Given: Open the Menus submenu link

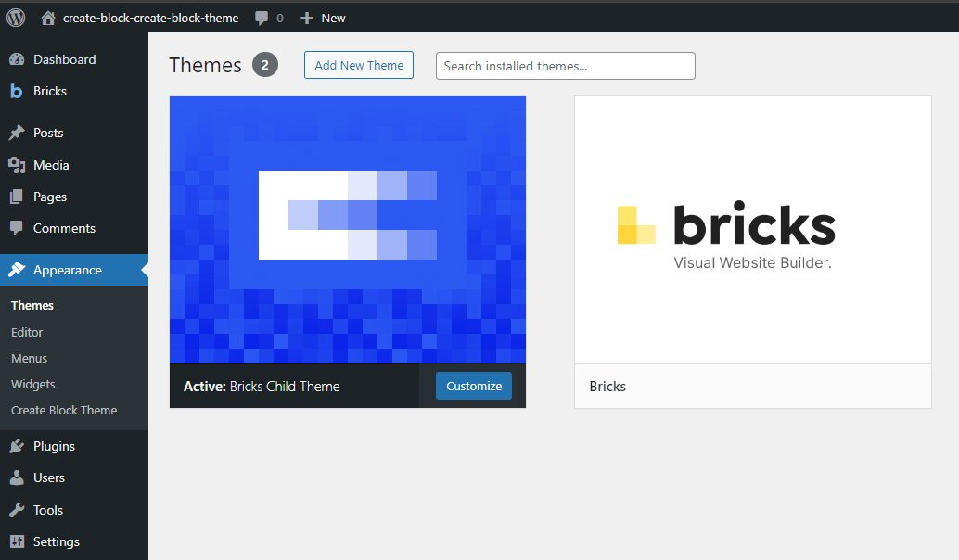Looking at the screenshot, I should [x=29, y=358].
